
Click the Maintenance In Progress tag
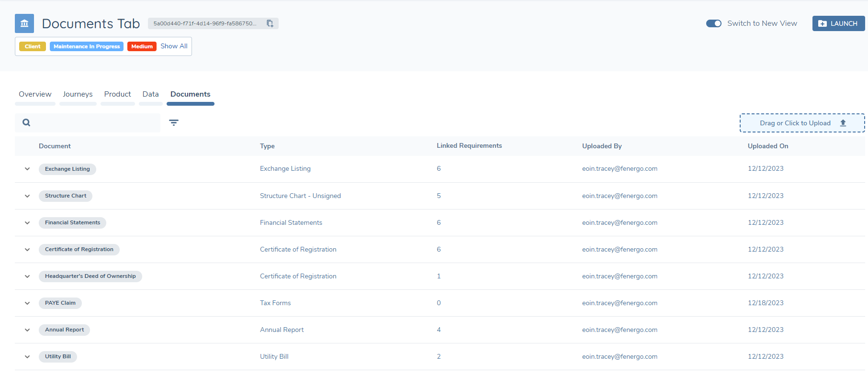(87, 46)
